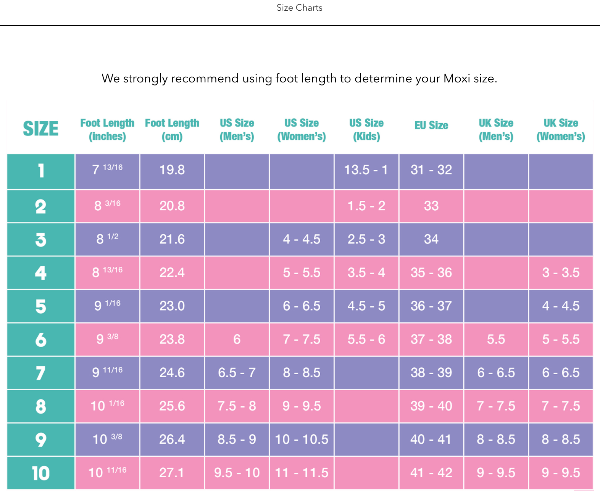The width and height of the screenshot is (600, 496).
Task: Select the size 5 row label
Action: coord(41,306)
